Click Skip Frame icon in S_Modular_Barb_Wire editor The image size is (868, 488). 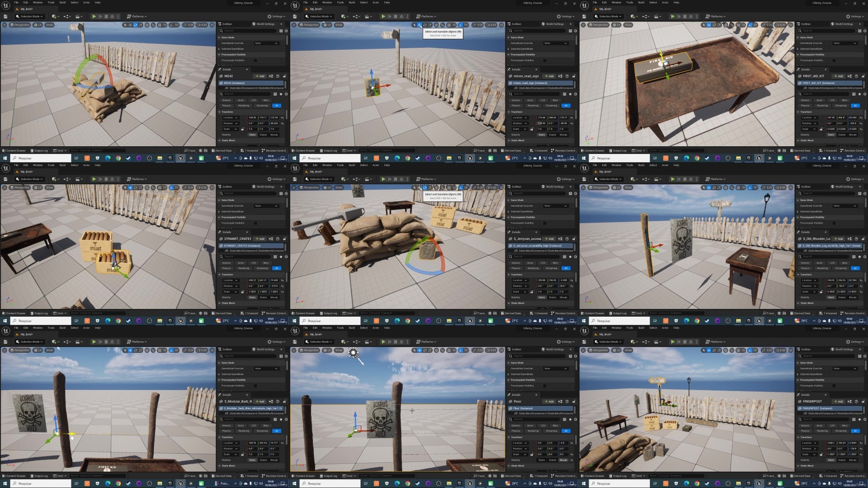(x=100, y=342)
